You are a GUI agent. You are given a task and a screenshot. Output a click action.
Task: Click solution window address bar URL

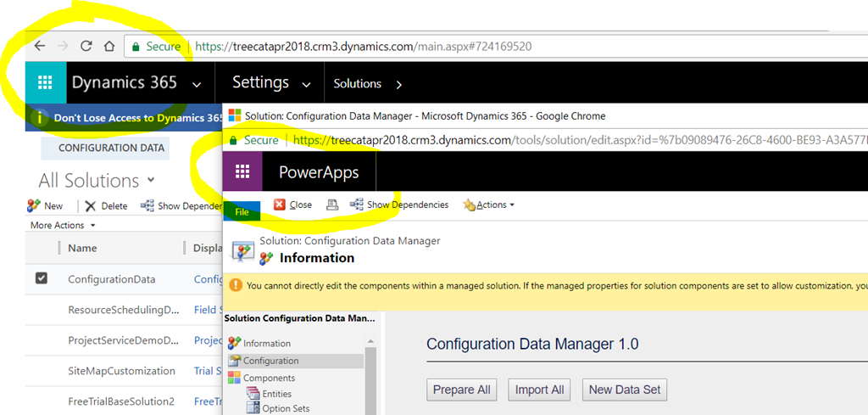coord(580,140)
